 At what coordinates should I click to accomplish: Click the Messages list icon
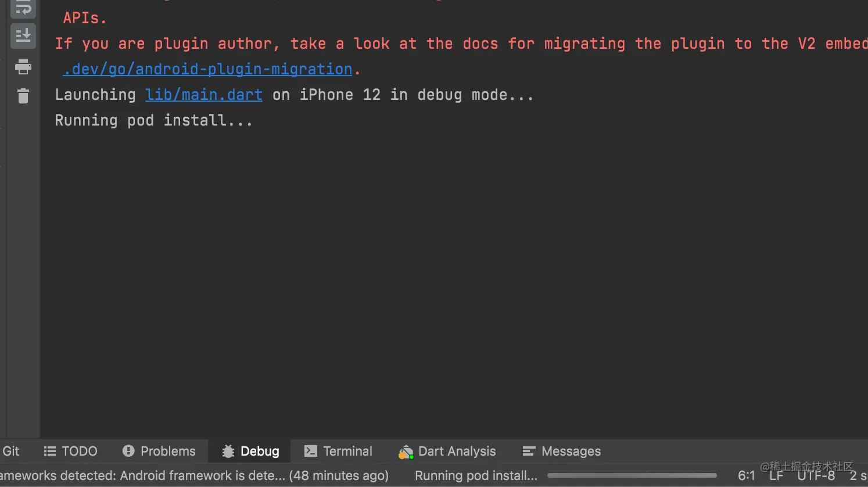pyautogui.click(x=528, y=451)
